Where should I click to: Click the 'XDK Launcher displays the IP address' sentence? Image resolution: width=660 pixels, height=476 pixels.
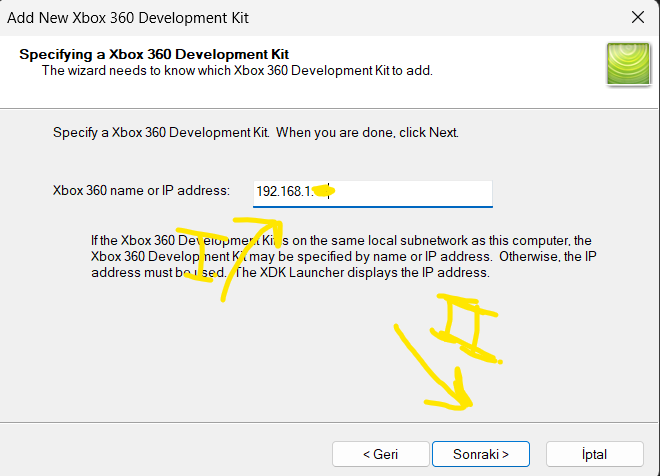362,273
